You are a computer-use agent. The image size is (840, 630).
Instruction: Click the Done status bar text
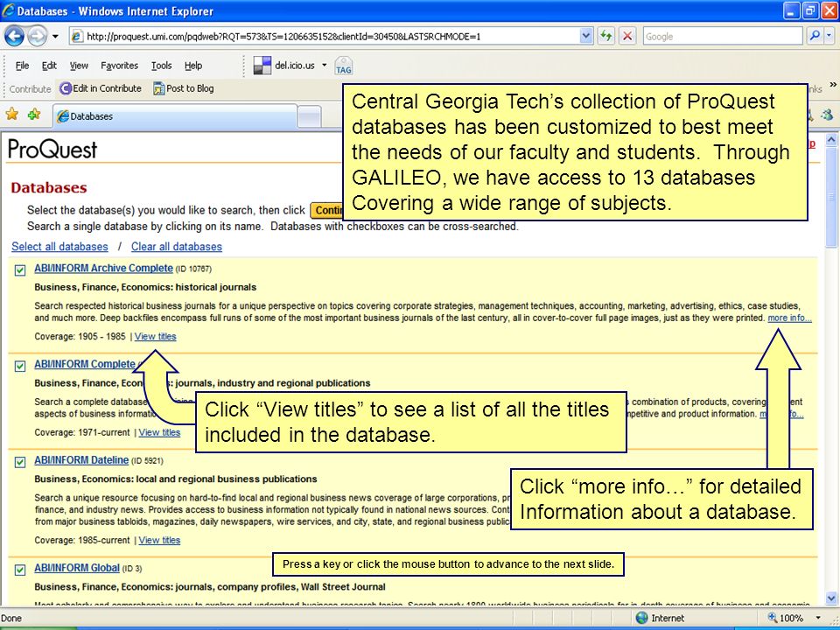[x=11, y=619]
